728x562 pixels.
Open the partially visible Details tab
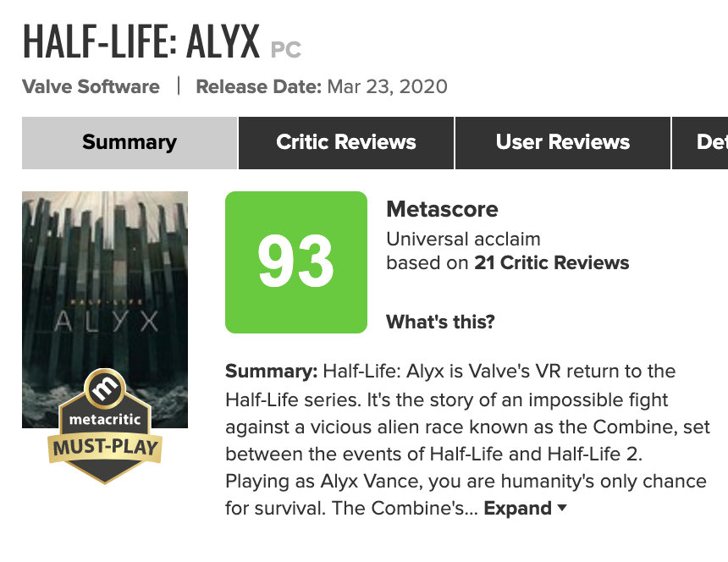point(709,142)
